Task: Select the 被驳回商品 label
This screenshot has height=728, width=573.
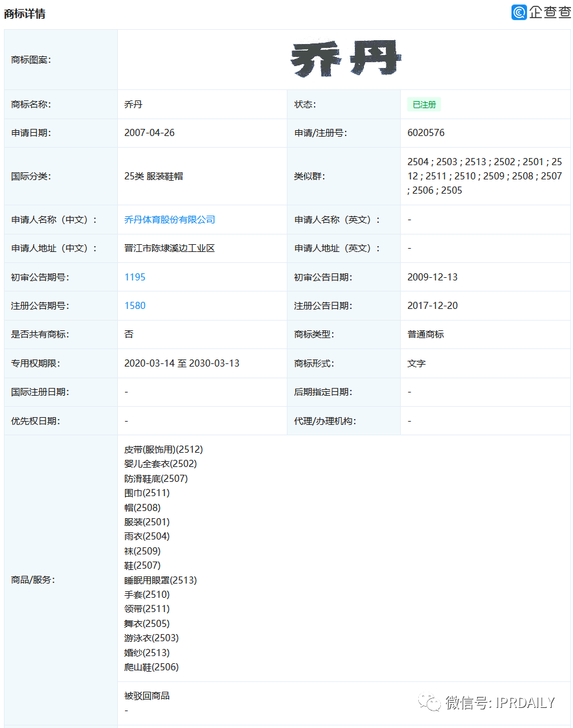Action: [146, 696]
